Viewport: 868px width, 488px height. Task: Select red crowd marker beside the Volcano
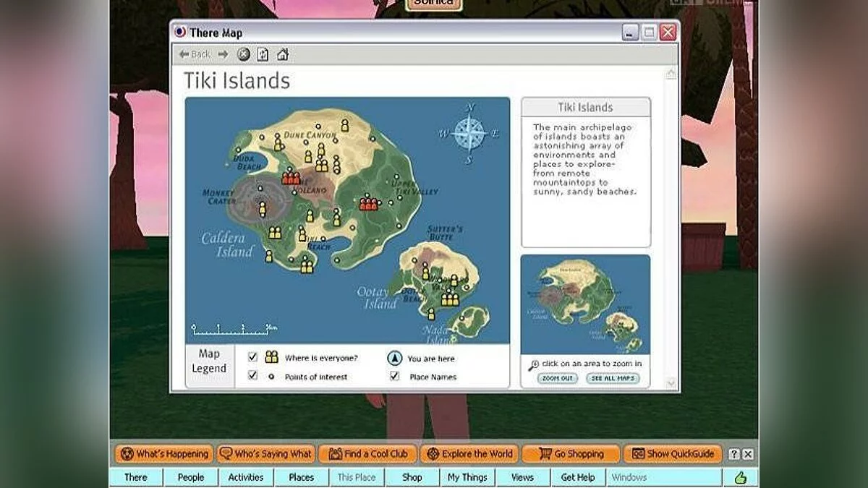pos(291,177)
